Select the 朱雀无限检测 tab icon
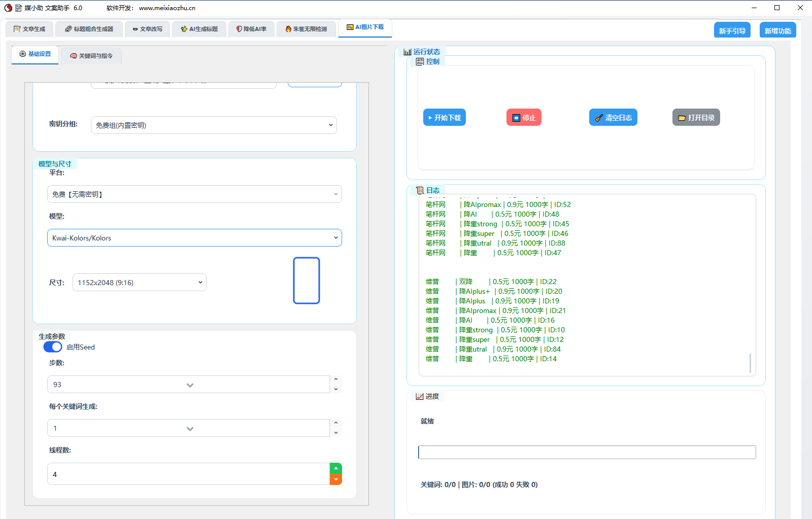 (x=288, y=29)
